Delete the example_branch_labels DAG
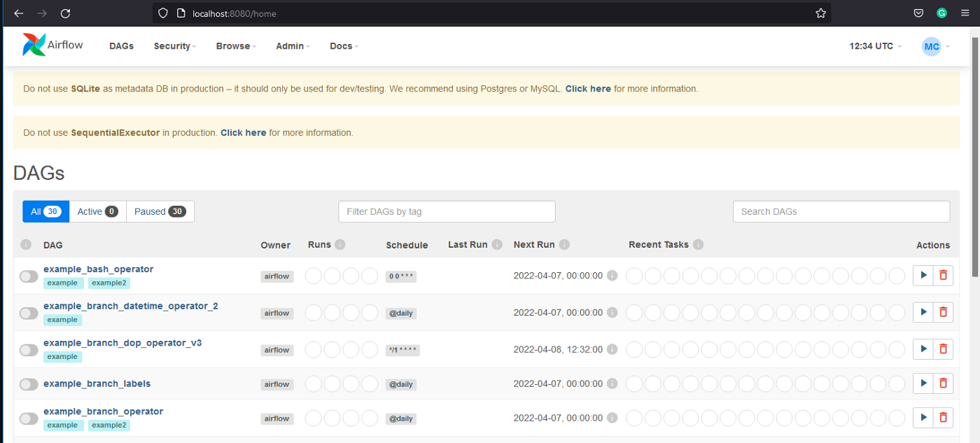Screen dimensions: 980x443 pos(943,383)
